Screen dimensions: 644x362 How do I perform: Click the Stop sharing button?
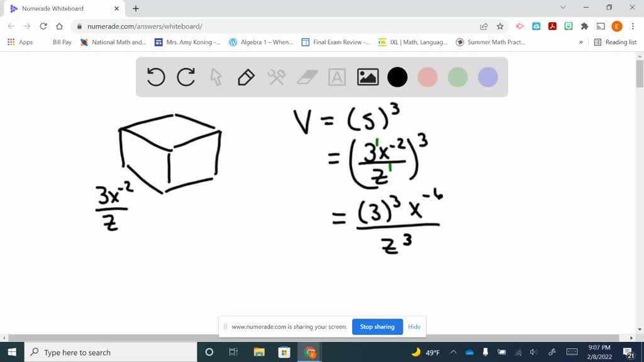click(x=377, y=327)
